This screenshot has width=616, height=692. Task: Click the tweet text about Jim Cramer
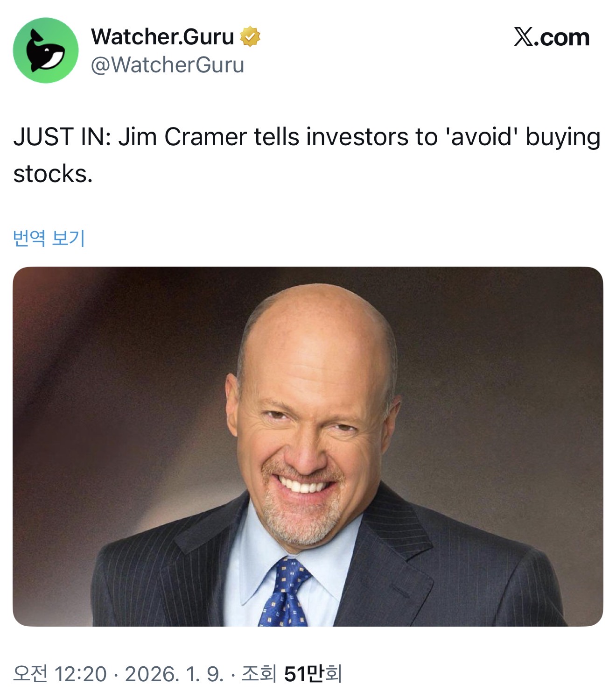tap(307, 155)
